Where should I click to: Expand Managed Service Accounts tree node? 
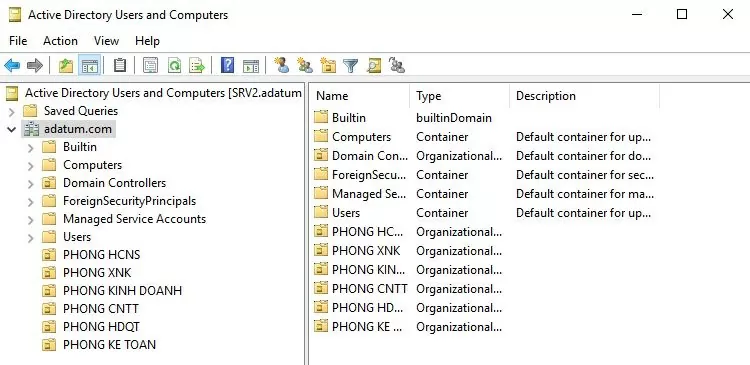[31, 220]
